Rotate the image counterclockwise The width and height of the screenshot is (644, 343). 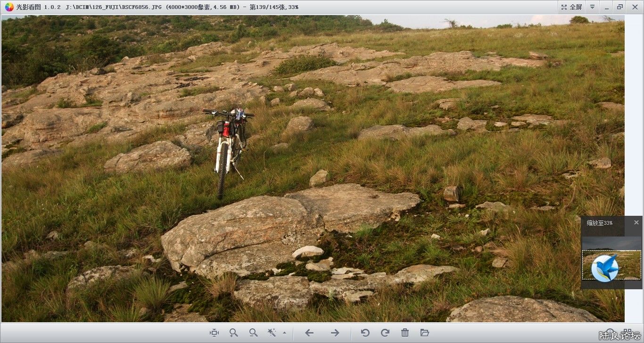365,333
